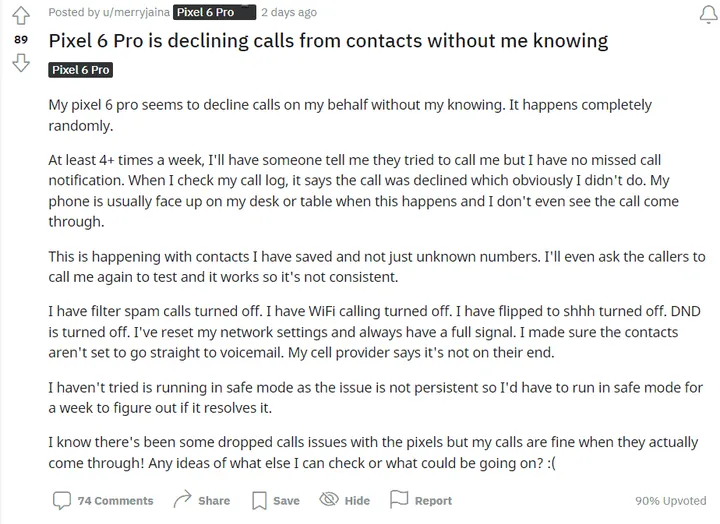
Task: Click the author's Pixel 6 Pro flair
Action: (205, 13)
